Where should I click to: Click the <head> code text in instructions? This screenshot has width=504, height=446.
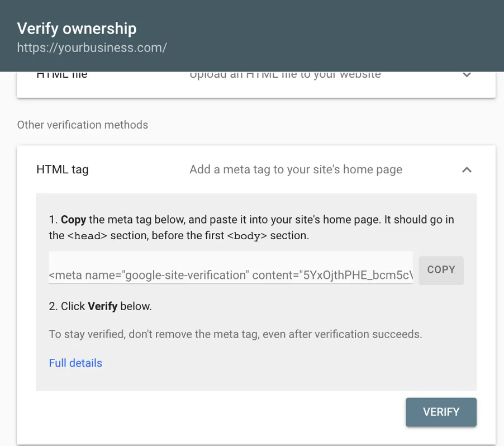87,236
